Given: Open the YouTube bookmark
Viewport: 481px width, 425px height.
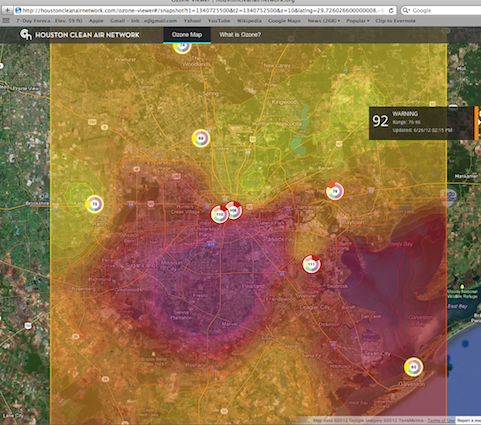Looking at the screenshot, I should (219, 21).
